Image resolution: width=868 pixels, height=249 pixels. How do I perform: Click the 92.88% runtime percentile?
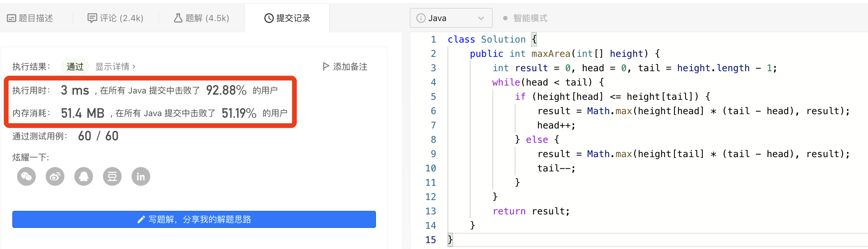coord(226,90)
